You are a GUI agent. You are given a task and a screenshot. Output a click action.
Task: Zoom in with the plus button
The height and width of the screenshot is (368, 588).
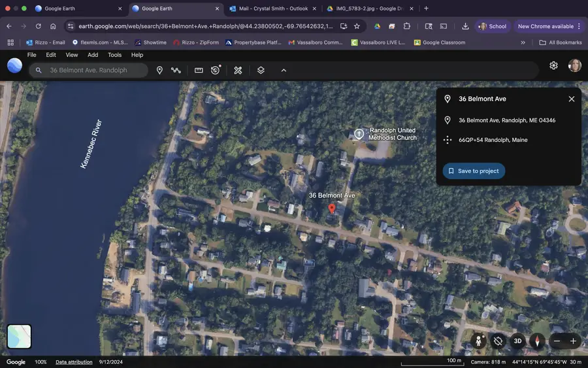(573, 341)
